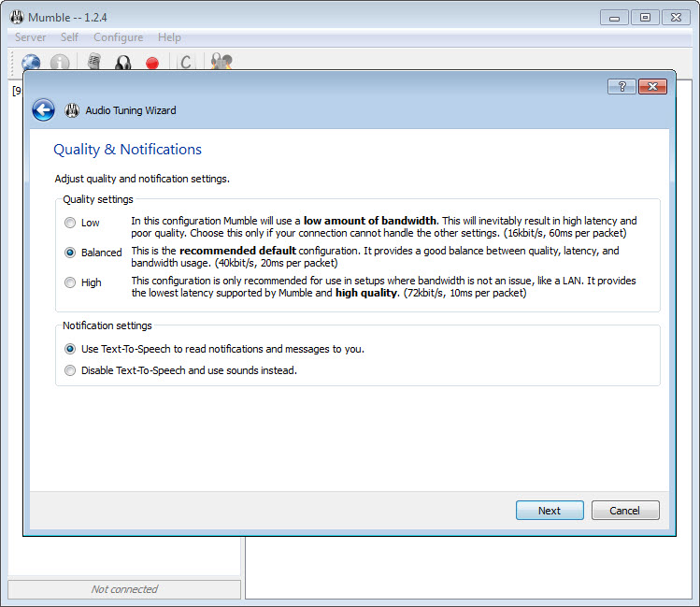The height and width of the screenshot is (607, 700).
Task: Click the server information icon in Mumble toolbar
Action: point(60,62)
